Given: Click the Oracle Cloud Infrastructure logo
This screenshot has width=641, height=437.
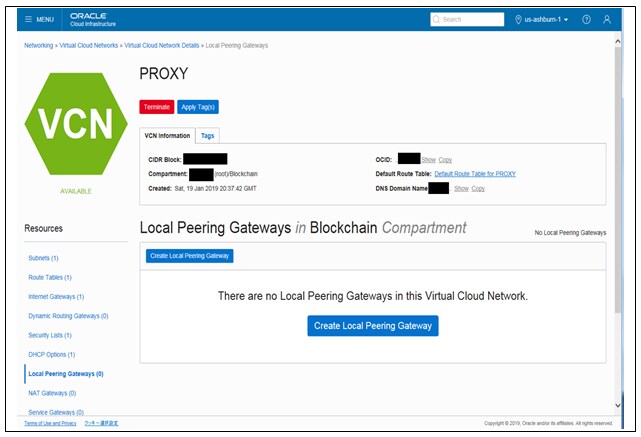Looking at the screenshot, I should [x=93, y=19].
